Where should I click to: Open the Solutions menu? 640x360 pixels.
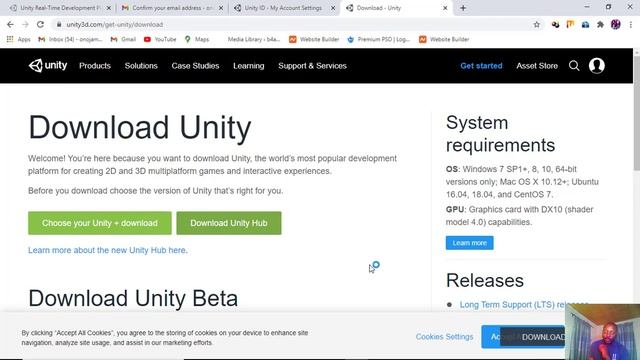141,66
